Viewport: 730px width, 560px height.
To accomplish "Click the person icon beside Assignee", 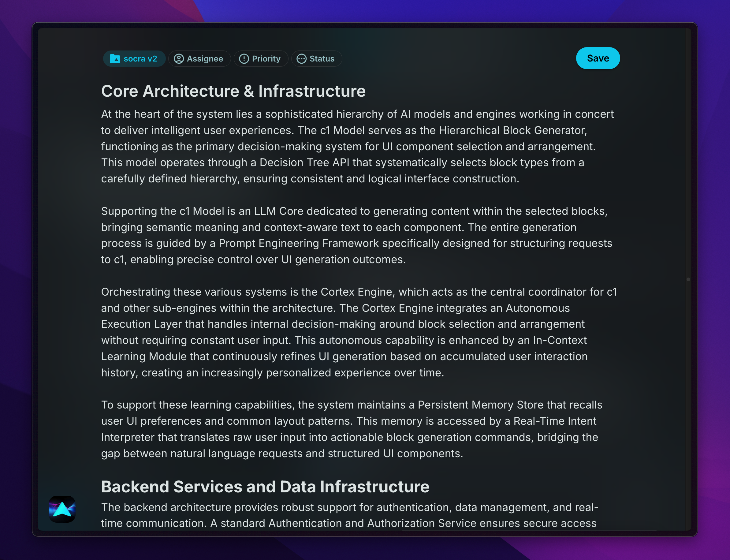I will (x=179, y=59).
